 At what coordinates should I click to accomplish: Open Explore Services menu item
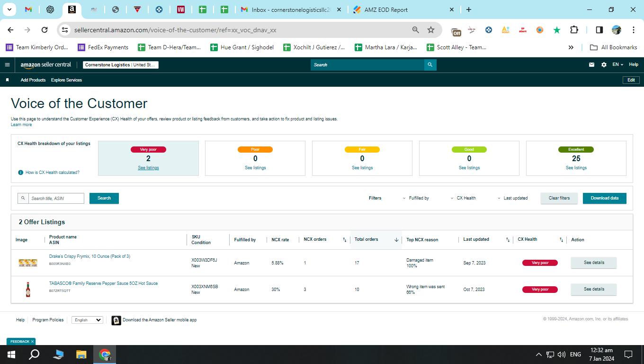click(x=66, y=80)
